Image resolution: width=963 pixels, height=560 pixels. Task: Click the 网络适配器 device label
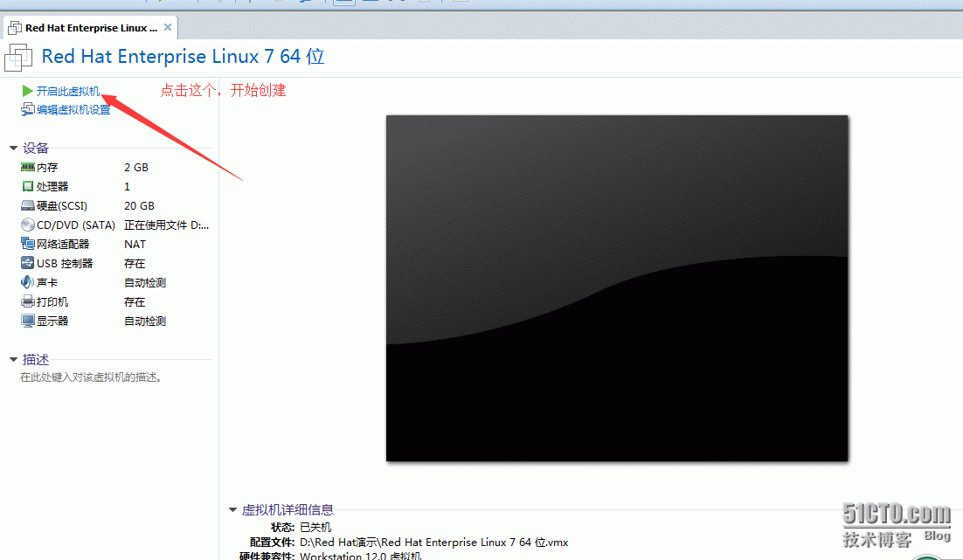[63, 245]
